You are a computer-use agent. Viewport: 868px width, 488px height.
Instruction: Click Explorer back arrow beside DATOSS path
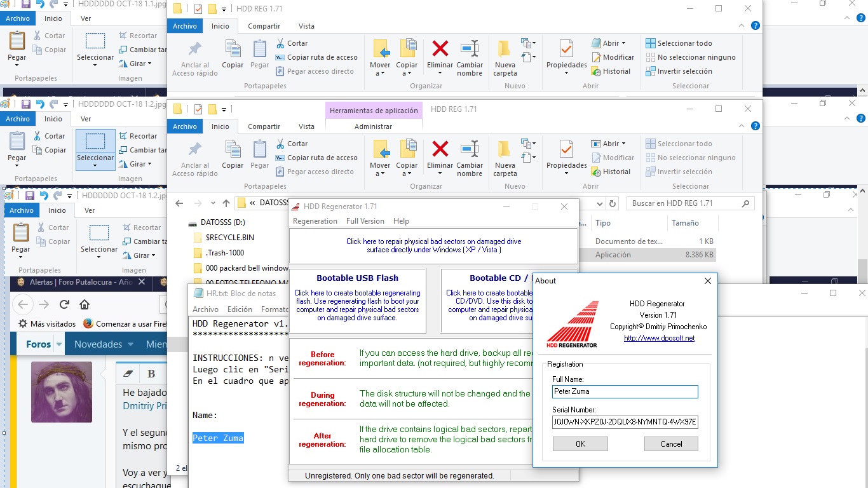pos(179,204)
